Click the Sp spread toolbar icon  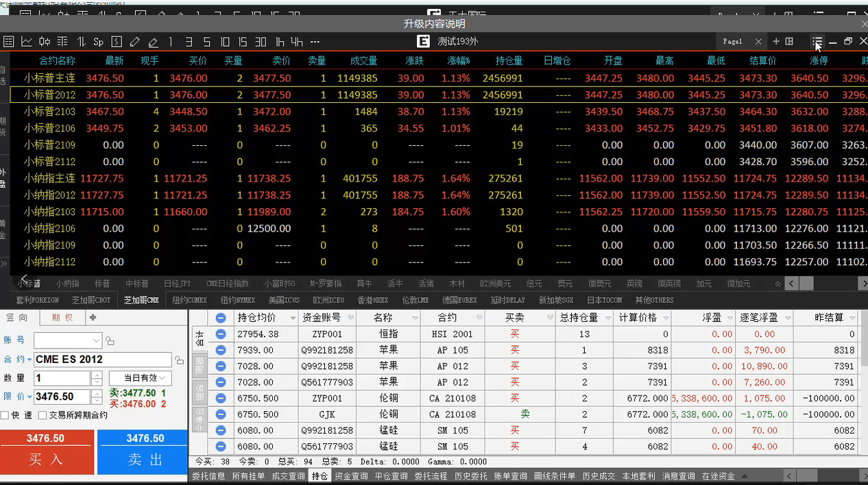coord(98,42)
